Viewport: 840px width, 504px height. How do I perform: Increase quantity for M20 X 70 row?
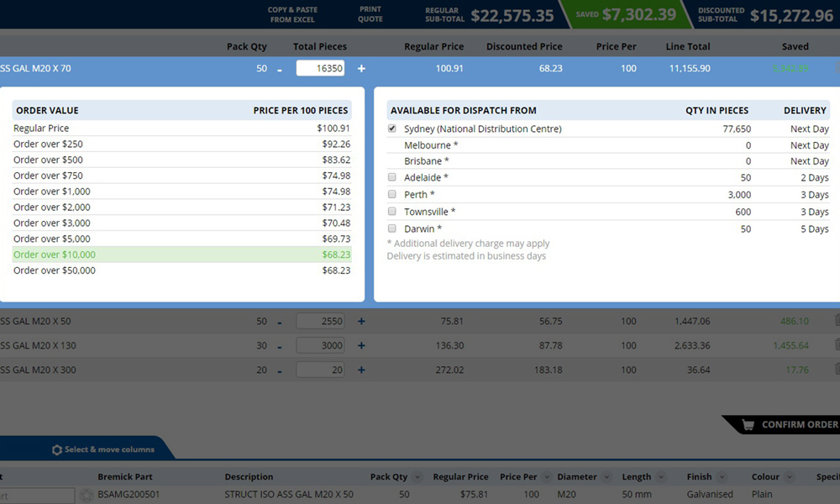click(361, 69)
